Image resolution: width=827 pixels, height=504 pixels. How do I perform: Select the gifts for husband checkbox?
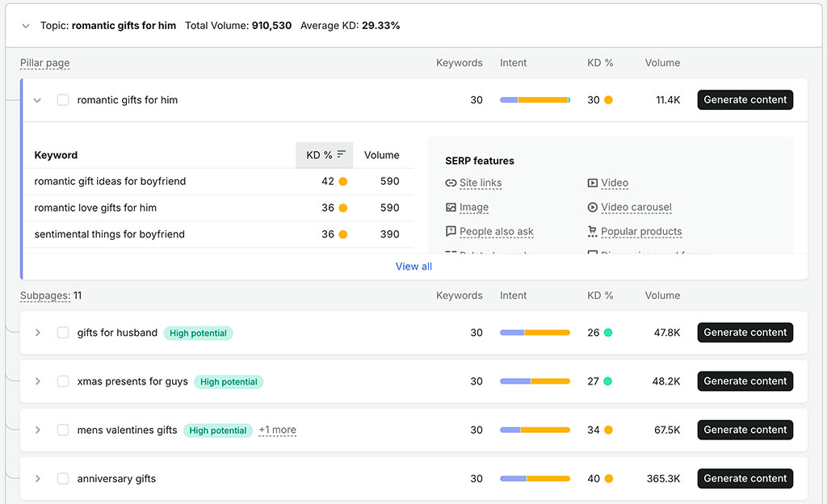pyautogui.click(x=63, y=333)
